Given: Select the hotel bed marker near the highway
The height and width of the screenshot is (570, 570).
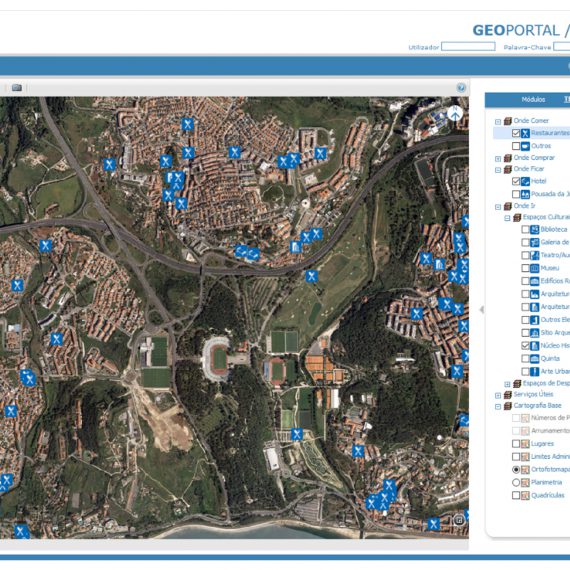Looking at the screenshot, I should tap(241, 251).
